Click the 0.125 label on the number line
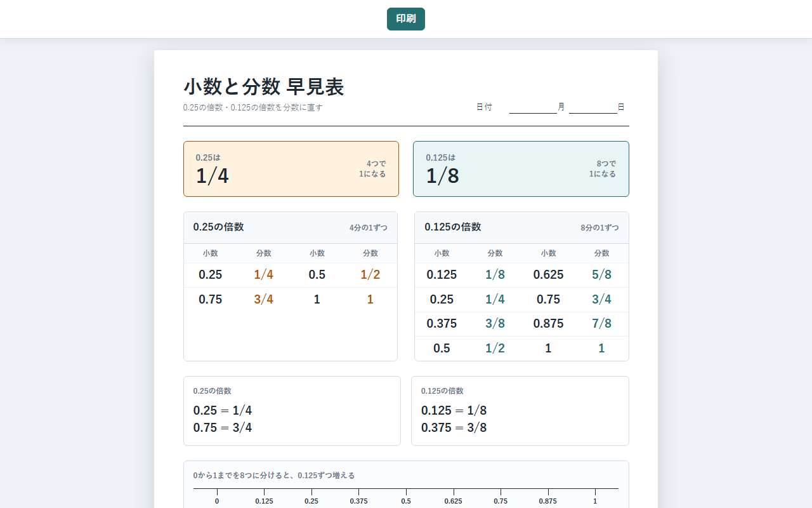Image resolution: width=812 pixels, height=508 pixels. coord(264,501)
